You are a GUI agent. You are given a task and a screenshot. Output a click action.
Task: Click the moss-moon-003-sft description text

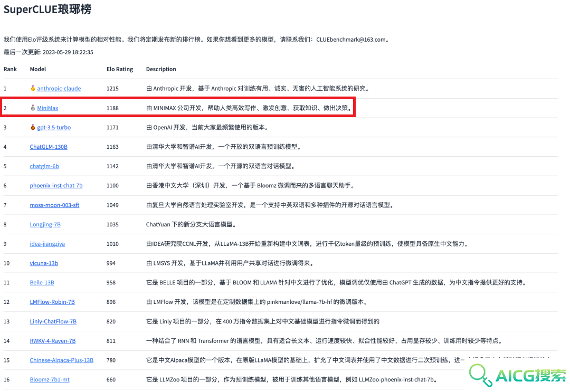270,205
